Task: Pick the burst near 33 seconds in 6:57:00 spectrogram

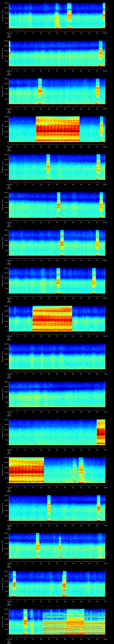Action: coord(62,243)
